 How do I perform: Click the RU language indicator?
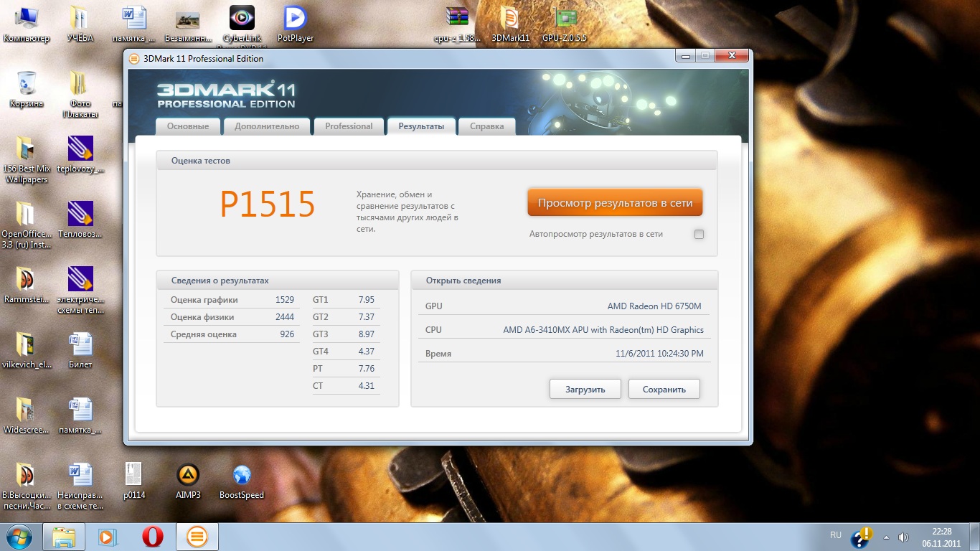click(836, 535)
